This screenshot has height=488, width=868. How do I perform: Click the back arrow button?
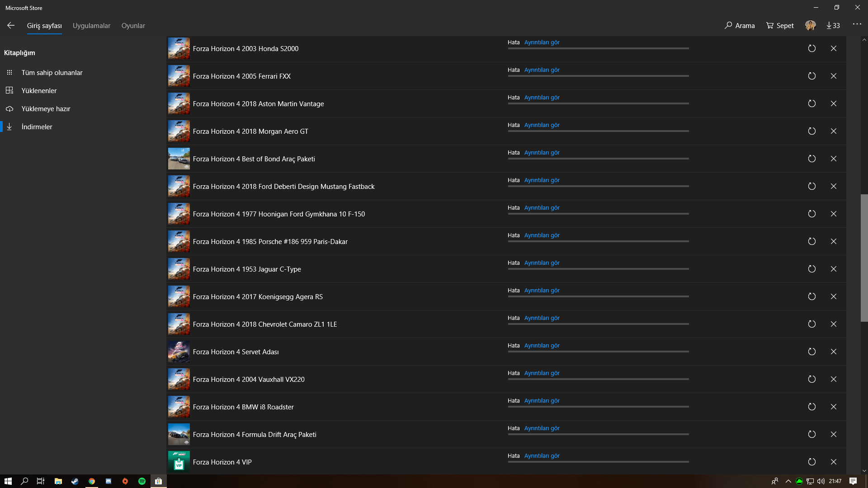pyautogui.click(x=11, y=26)
